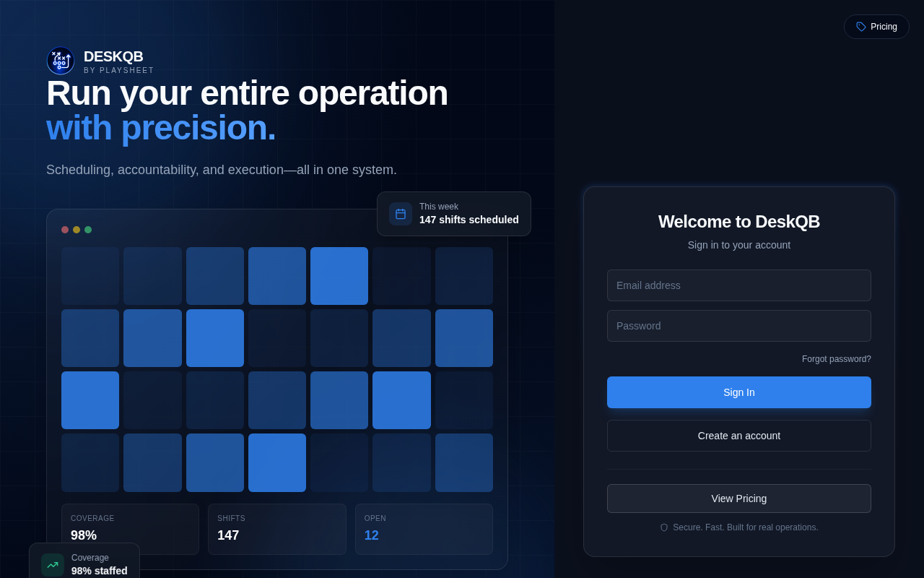Open the Forgot password link
Screen dimensions: 924x578
(x=837, y=359)
